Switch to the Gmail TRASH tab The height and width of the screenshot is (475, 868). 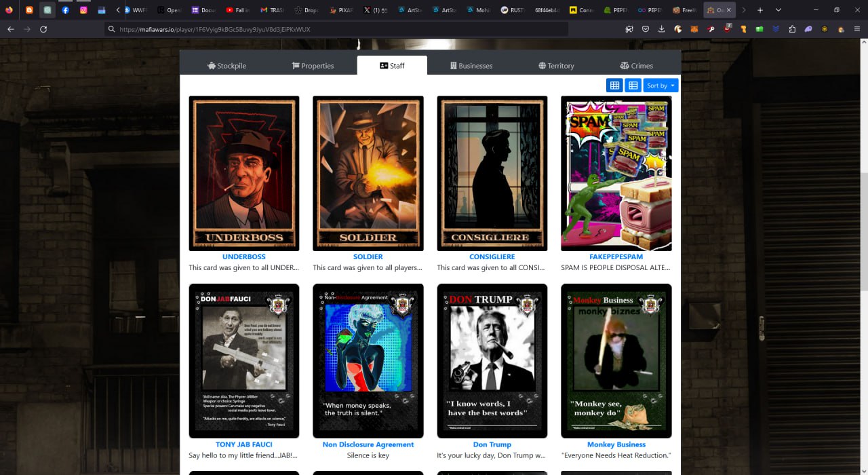click(x=273, y=10)
